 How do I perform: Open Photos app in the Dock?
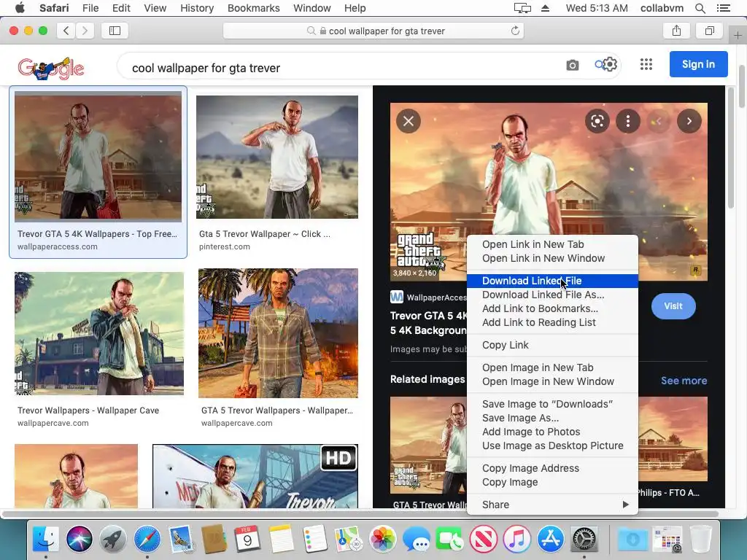point(382,539)
